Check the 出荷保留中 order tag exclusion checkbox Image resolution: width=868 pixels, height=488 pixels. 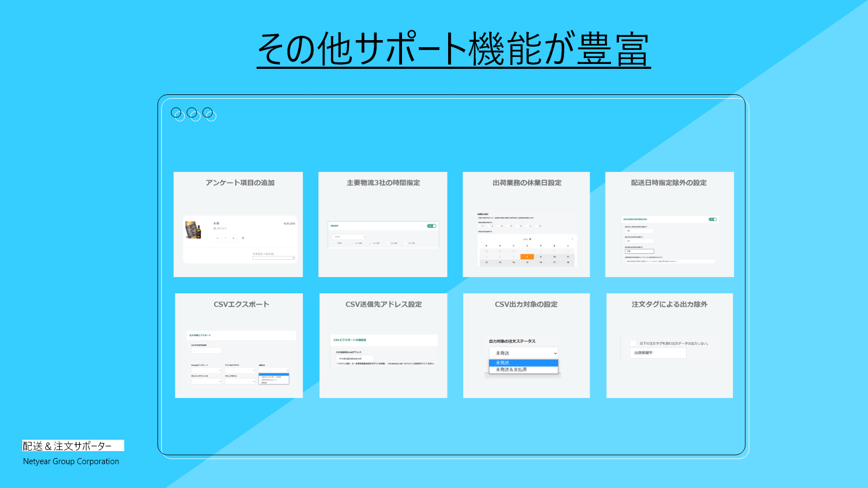[x=633, y=342]
